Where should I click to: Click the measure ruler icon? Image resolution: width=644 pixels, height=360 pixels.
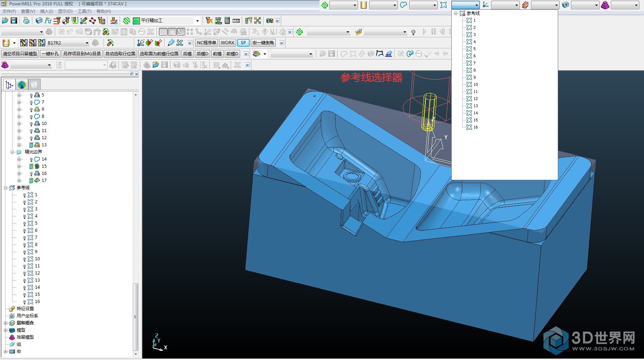coord(236,21)
